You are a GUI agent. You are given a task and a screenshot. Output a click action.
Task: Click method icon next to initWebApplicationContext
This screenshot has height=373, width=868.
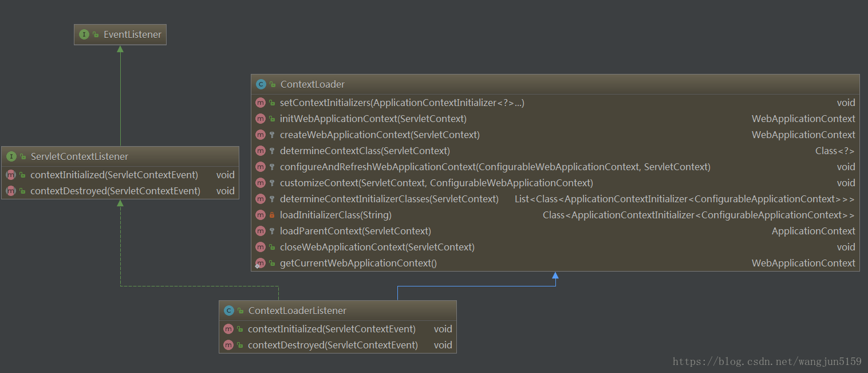click(x=261, y=119)
